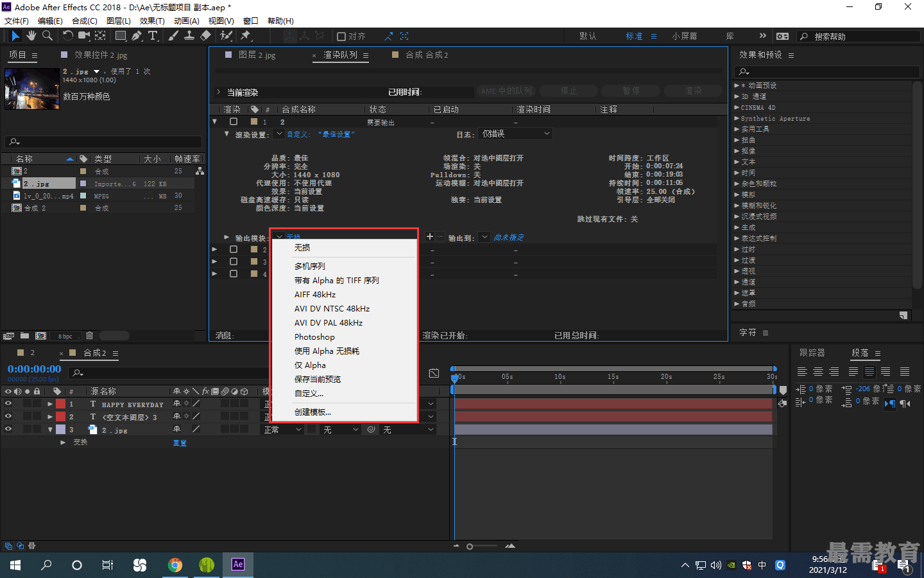
Task: Tick render checkbox for queue item 2
Action: point(234,249)
